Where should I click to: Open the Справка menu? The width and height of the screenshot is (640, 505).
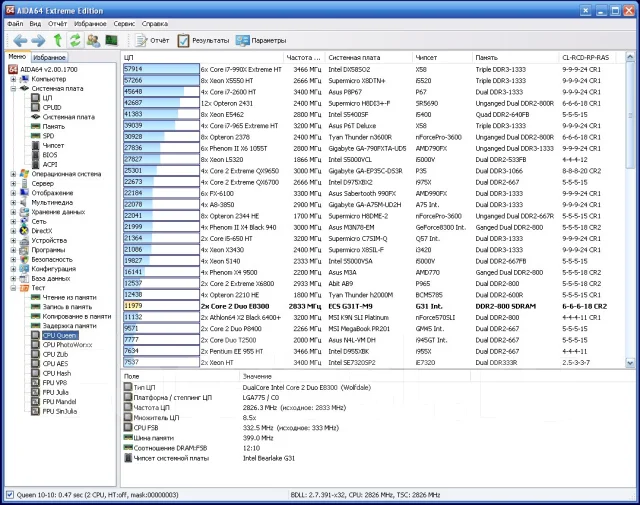[155, 24]
